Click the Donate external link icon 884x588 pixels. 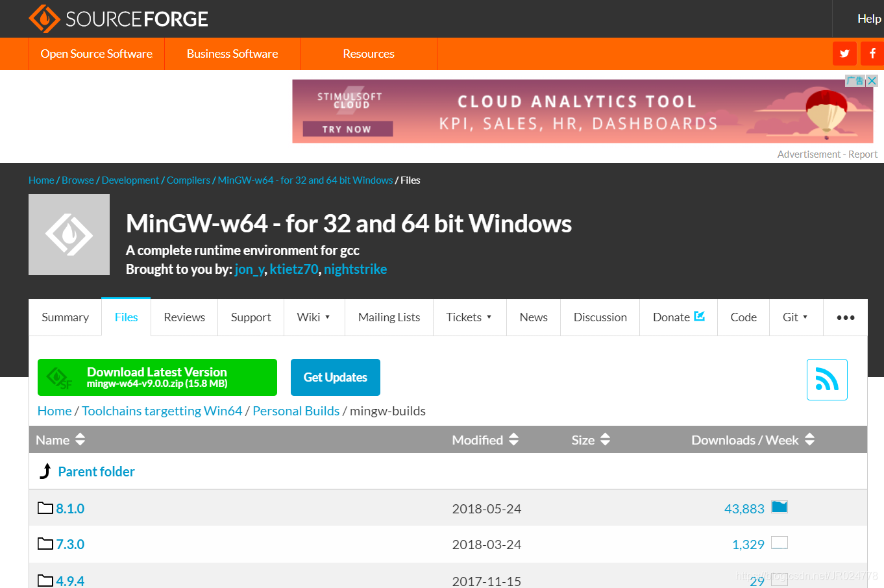tap(699, 316)
